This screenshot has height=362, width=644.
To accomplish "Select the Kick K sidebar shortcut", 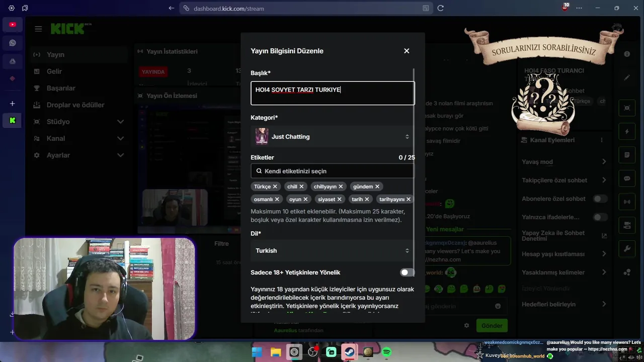I will [13, 121].
